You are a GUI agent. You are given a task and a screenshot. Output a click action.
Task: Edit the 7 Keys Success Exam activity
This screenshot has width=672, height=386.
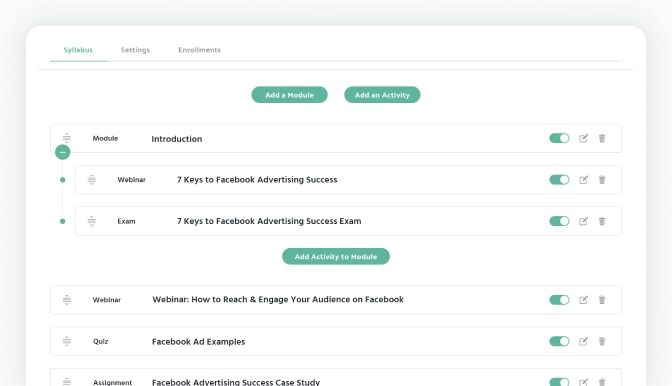point(583,221)
